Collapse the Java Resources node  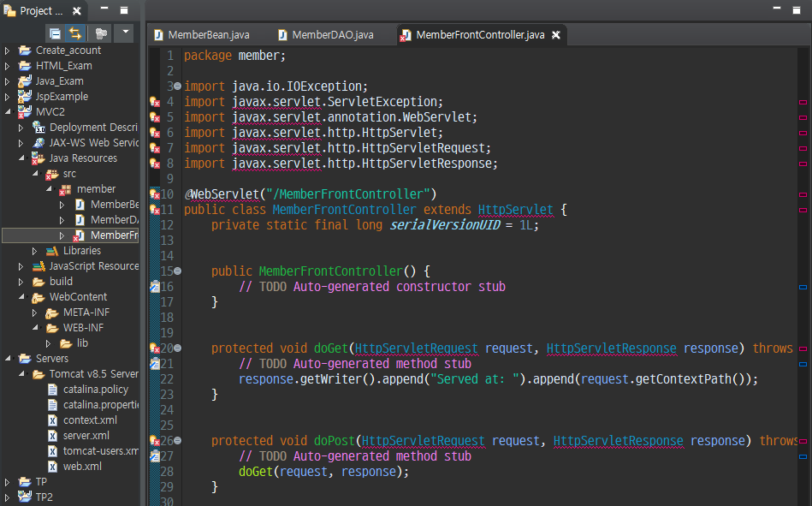21,158
